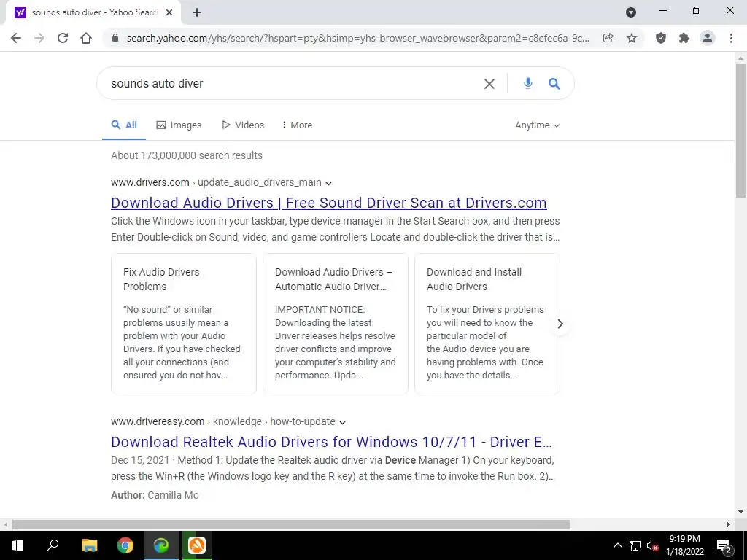The image size is (747, 560).
Task: Open the browser profile avatar
Action: tap(708, 38)
